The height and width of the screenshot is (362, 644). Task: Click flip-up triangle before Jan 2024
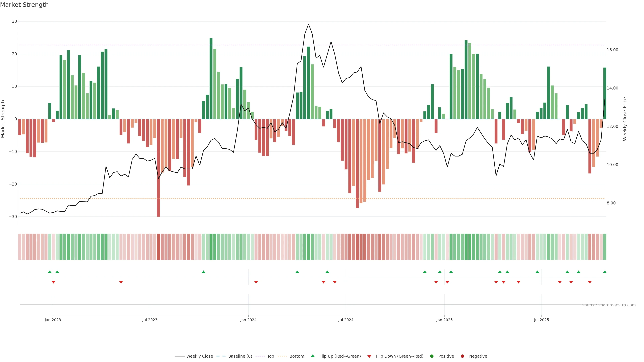(203, 272)
